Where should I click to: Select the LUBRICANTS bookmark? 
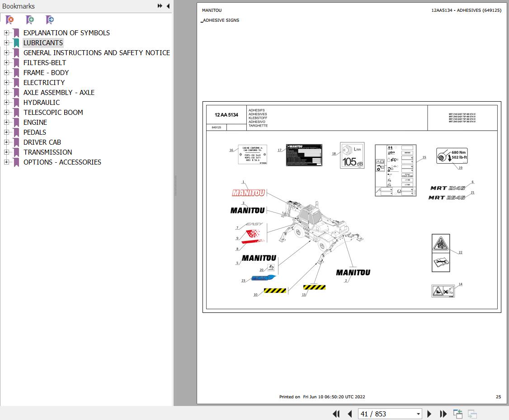(x=43, y=43)
